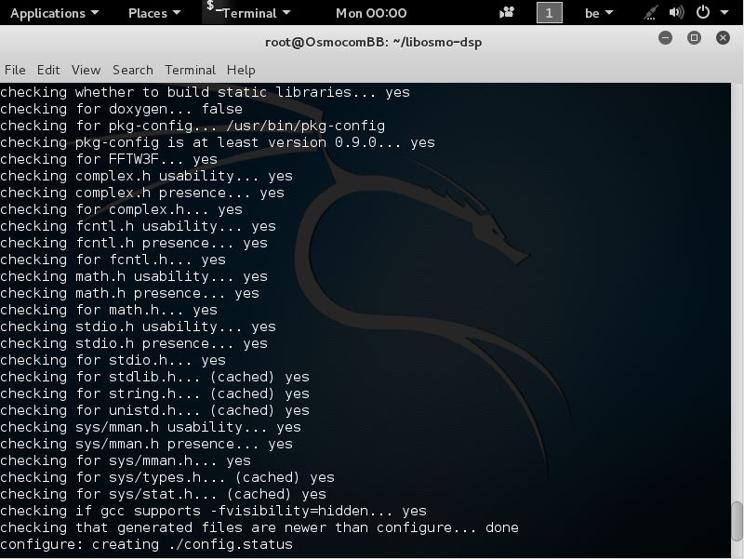Screen dimensions: 744x560
Task: Click line 'checking stdio.h presence... yes'
Action: [x=134, y=343]
